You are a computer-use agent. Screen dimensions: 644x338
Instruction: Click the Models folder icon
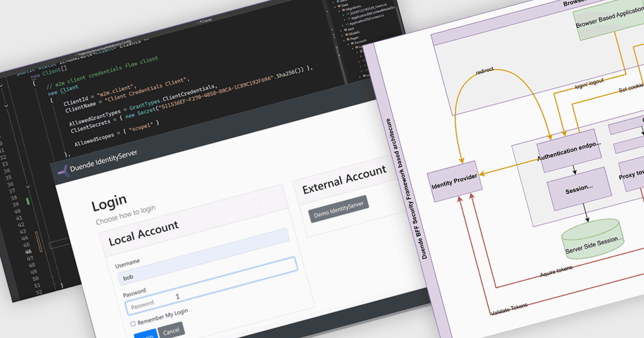click(x=347, y=34)
